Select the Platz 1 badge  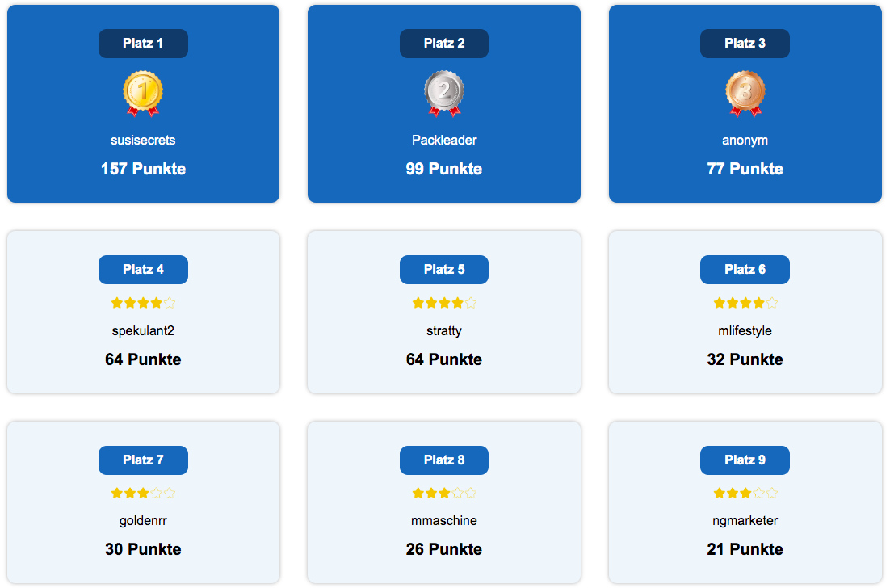coord(143,44)
